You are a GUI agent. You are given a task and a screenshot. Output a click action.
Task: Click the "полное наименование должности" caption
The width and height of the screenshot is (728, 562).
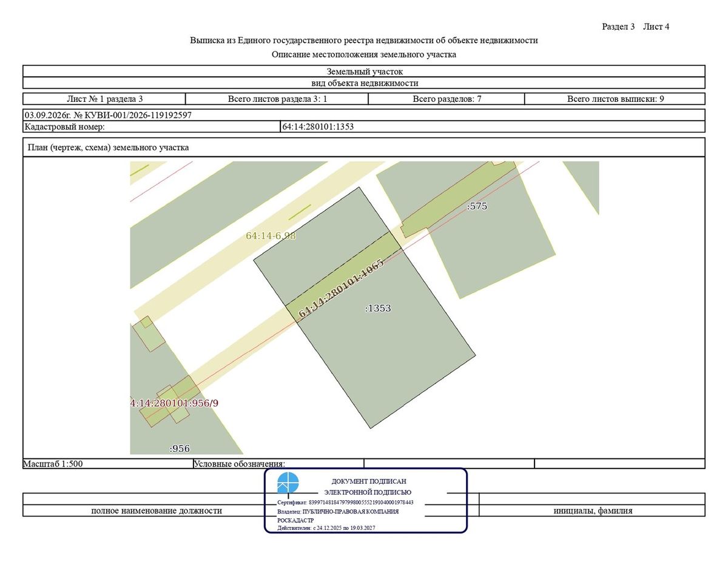coord(157,510)
